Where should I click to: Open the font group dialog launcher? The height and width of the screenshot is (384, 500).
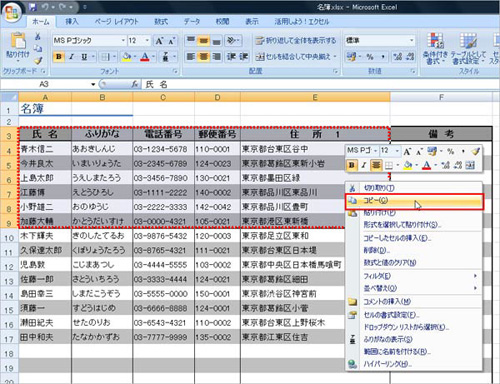[175, 71]
